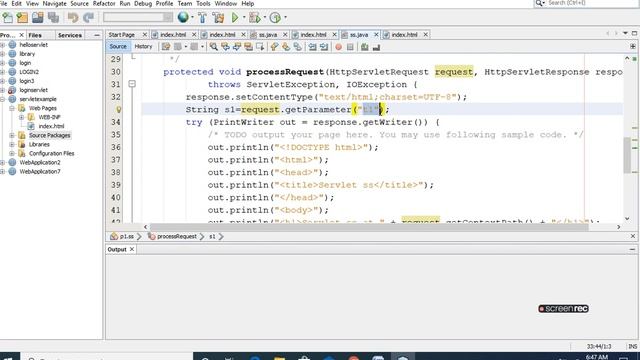Save all files from the main toolbar

pyautogui.click(x=53, y=18)
